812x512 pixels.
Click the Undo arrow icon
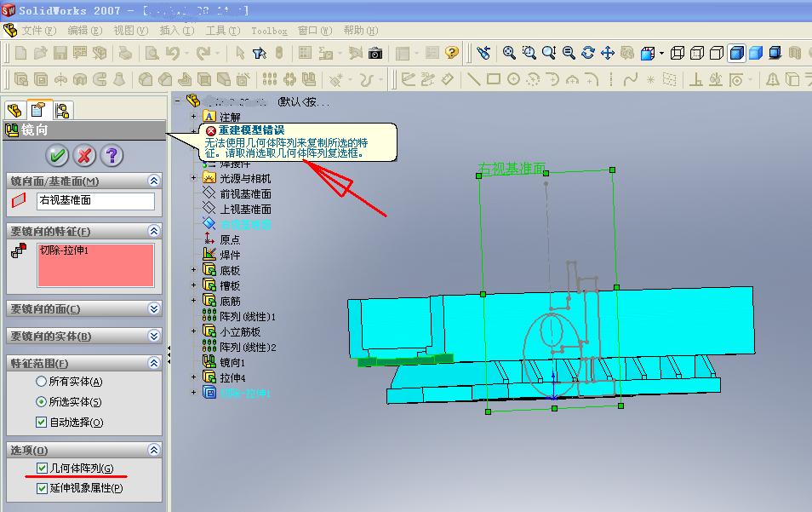pyautogui.click(x=173, y=53)
